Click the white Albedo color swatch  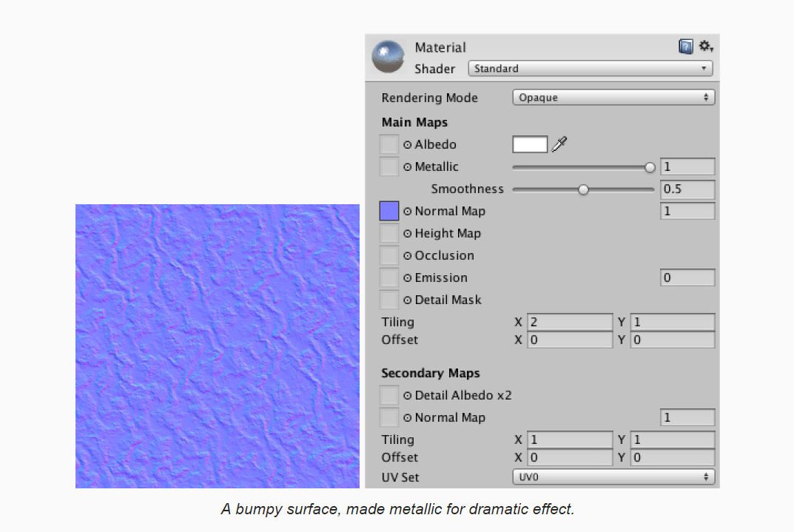pos(530,144)
